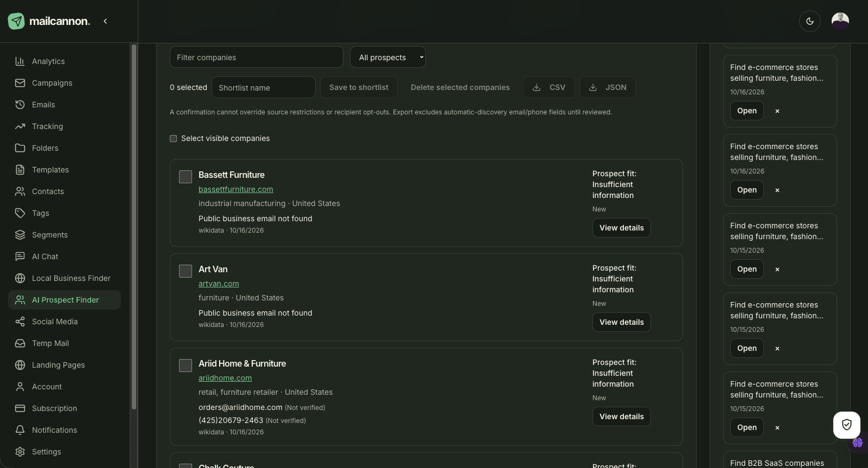Open the artvan.com link

point(219,284)
